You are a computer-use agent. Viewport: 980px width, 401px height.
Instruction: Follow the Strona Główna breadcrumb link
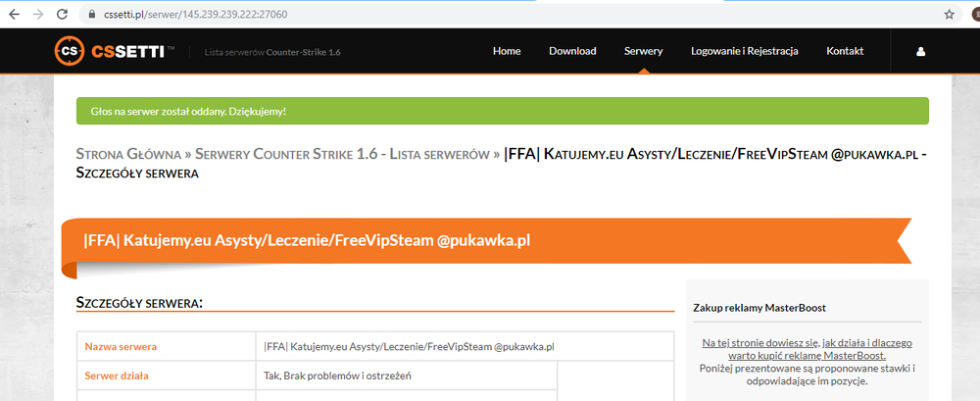pyautogui.click(x=128, y=153)
